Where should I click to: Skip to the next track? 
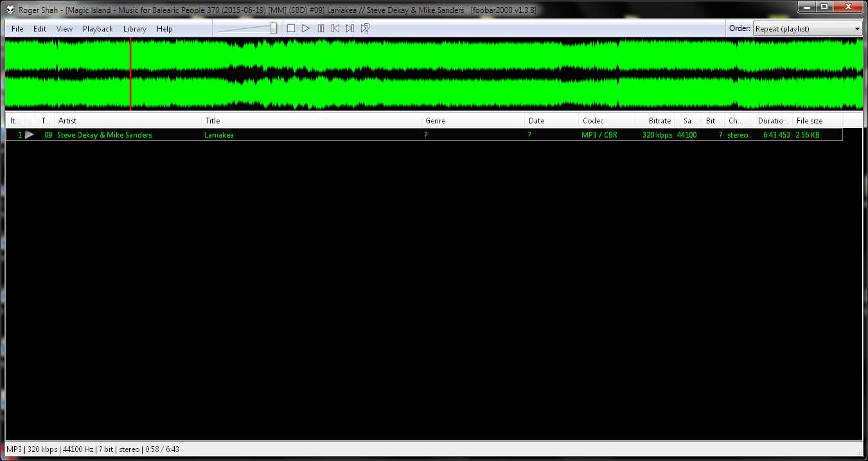[x=350, y=28]
